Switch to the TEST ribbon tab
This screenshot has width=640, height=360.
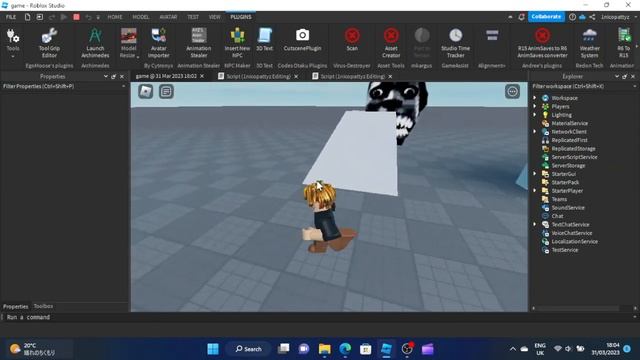[x=193, y=17]
